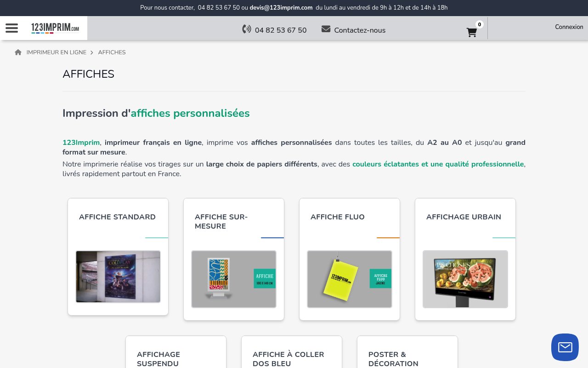Image resolution: width=588 pixels, height=368 pixels.
Task: Click the AFFICHES page title
Action: click(88, 74)
